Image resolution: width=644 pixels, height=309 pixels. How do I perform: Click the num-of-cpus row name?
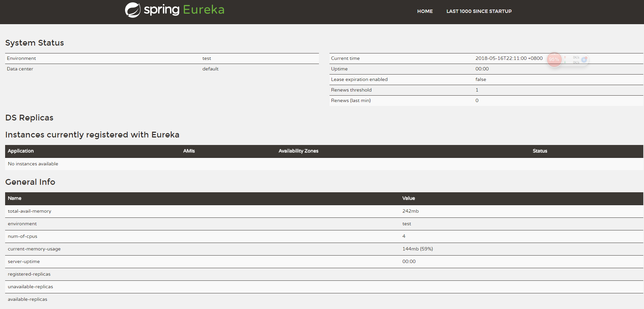tap(22, 237)
